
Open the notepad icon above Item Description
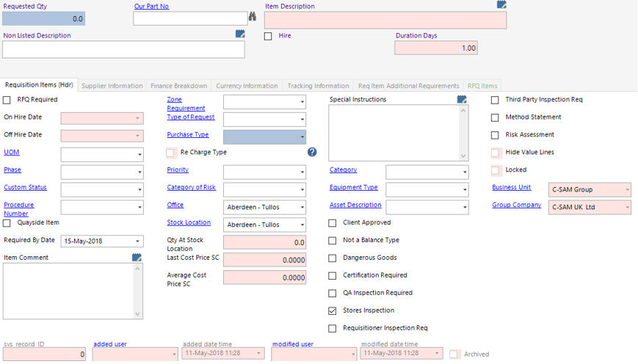pyautogui.click(x=501, y=4)
